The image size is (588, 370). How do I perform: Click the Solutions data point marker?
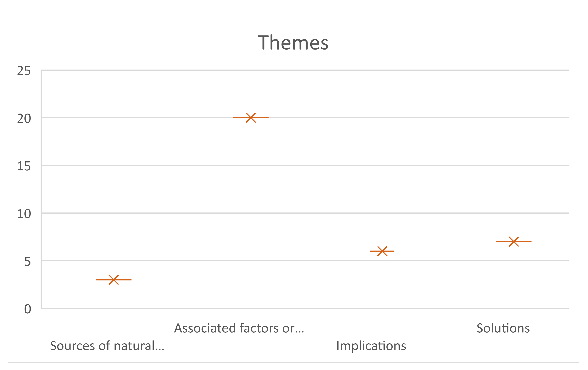tap(514, 242)
